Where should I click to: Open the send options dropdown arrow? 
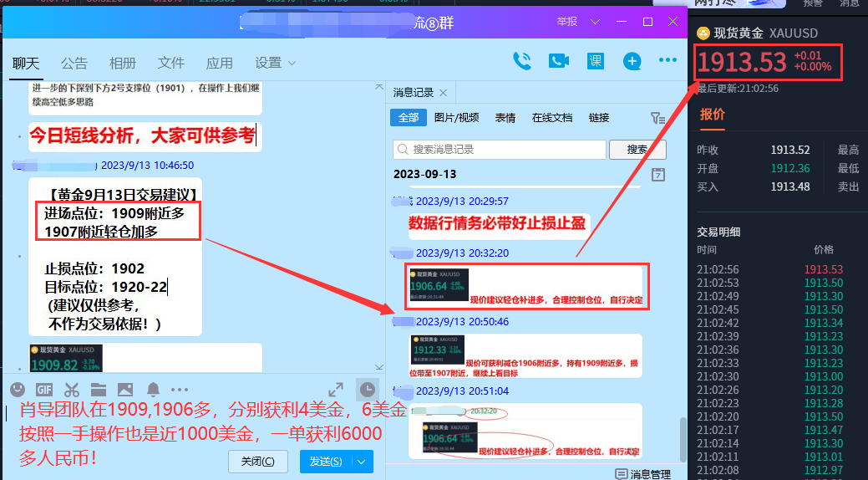pos(362,462)
